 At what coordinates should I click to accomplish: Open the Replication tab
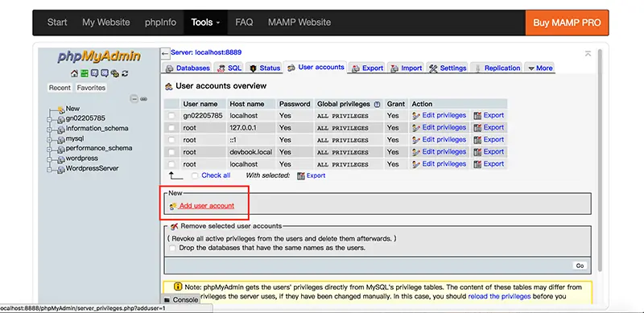(x=497, y=68)
